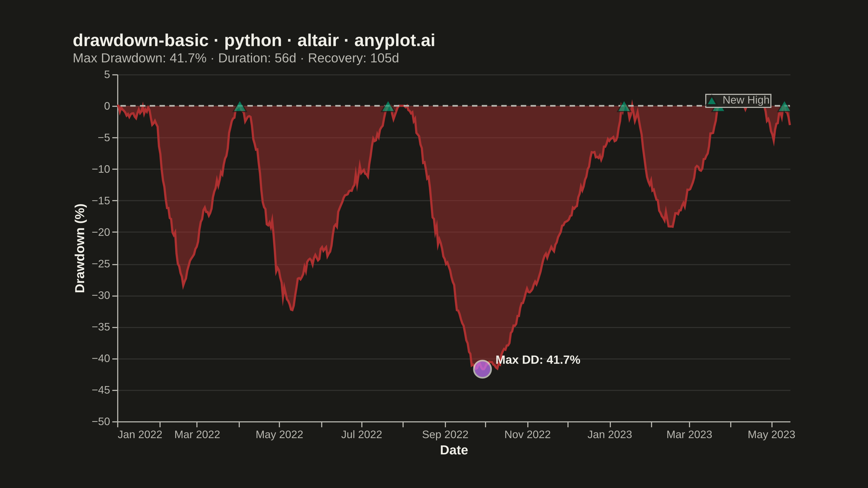Screen dimensions: 868x488
Task: Click the green triangle in the legend
Action: (712, 101)
